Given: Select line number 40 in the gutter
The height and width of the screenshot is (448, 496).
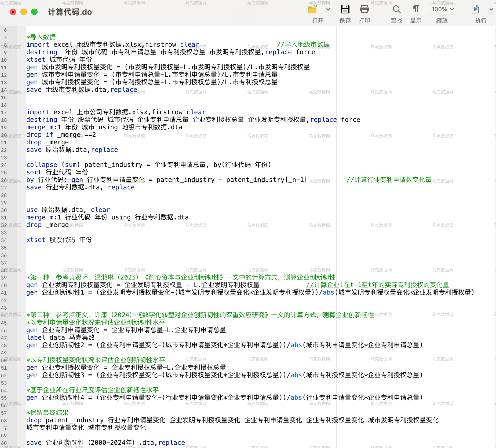Looking at the screenshot, I should pos(4,285).
